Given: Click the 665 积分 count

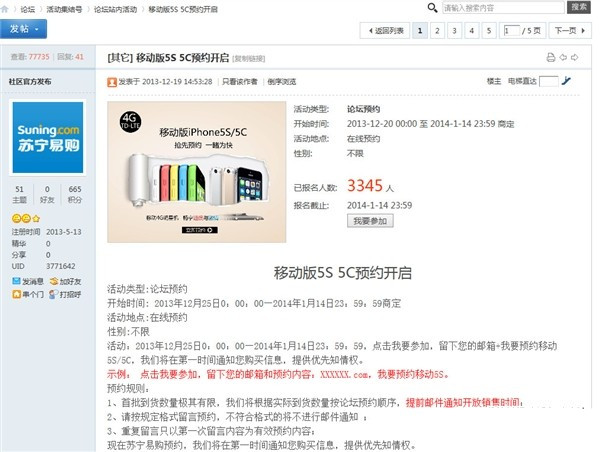Looking at the screenshot, I should [x=75, y=194].
